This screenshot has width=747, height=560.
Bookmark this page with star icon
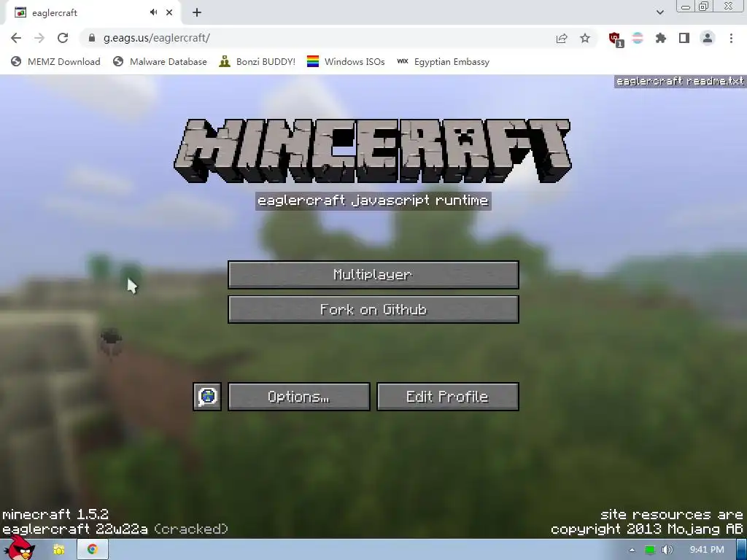tap(585, 38)
